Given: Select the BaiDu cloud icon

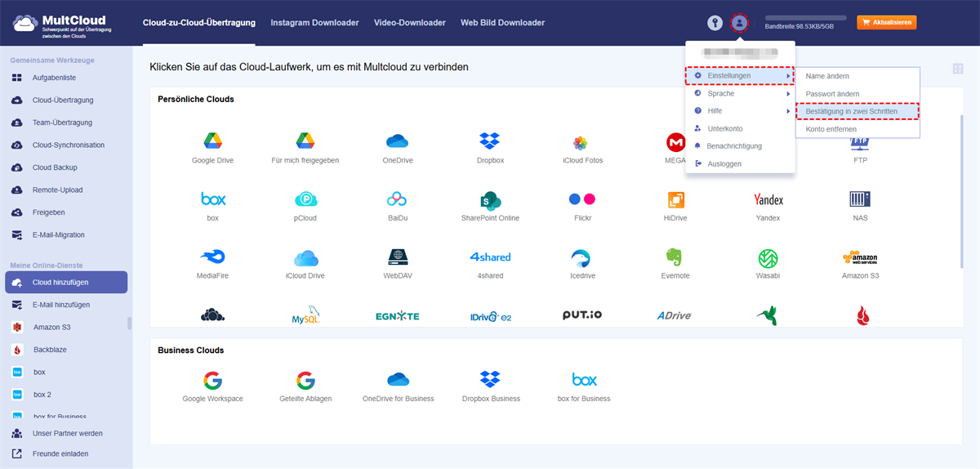Looking at the screenshot, I should [x=398, y=199].
